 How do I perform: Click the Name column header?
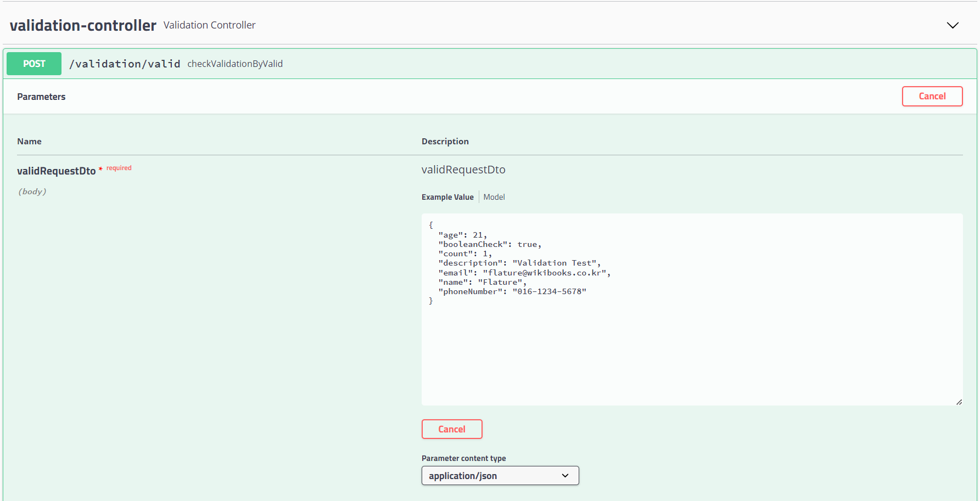click(29, 142)
